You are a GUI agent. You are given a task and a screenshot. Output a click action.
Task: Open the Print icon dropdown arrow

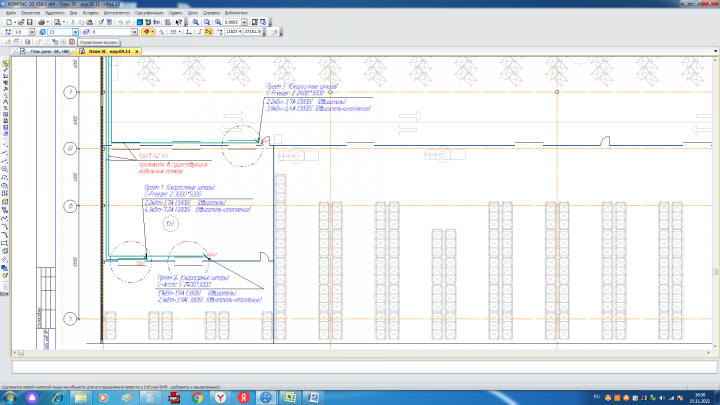pos(48,22)
